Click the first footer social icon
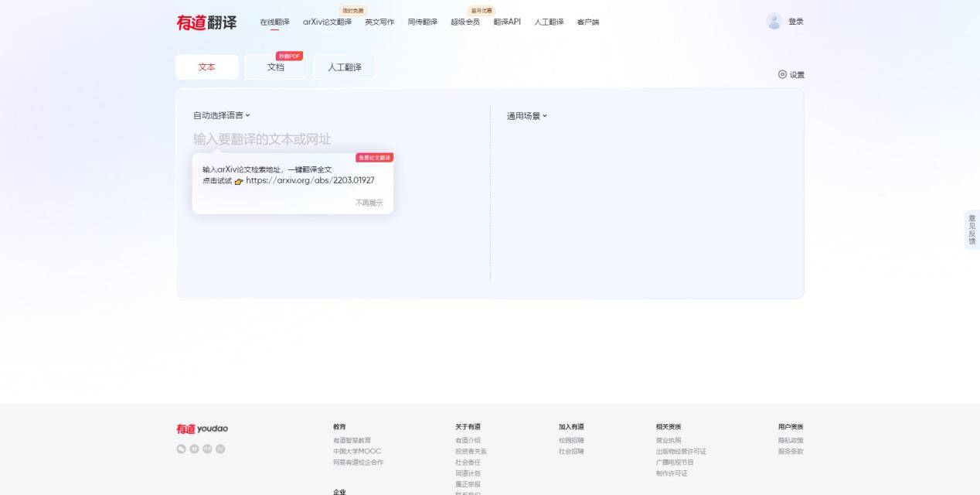Viewport: 980px width, 495px height. (x=181, y=449)
